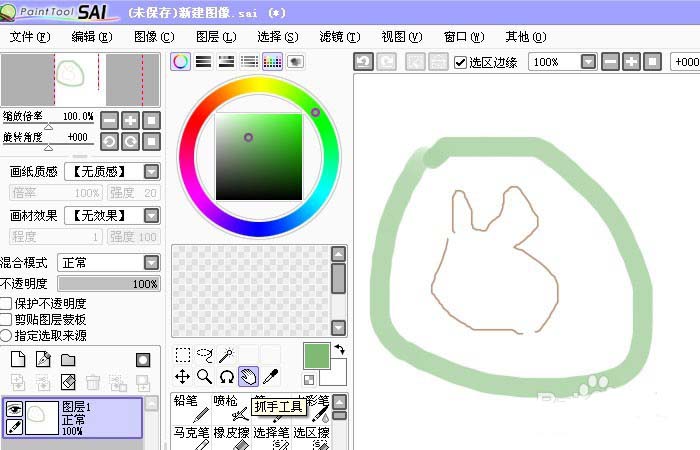This screenshot has height=450, width=700.
Task: Rotate view counterclockwise in navigator
Action: (109, 142)
